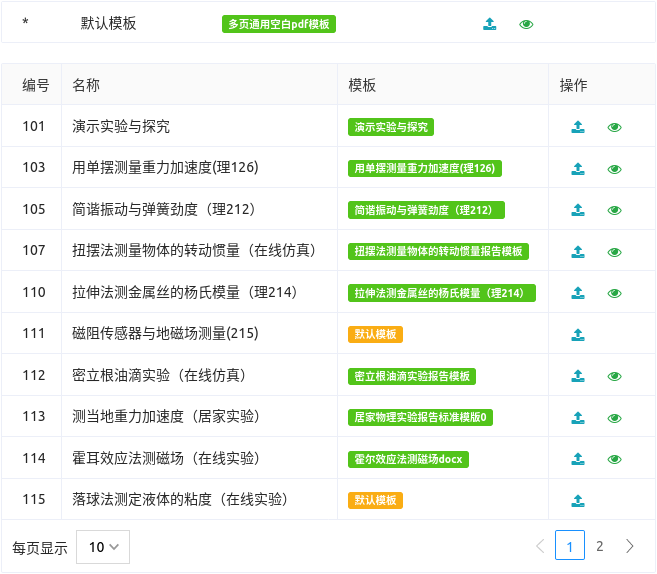This screenshot has height=574, width=657.
Task: Upload template for 演示实验与探究
Action: (578, 127)
